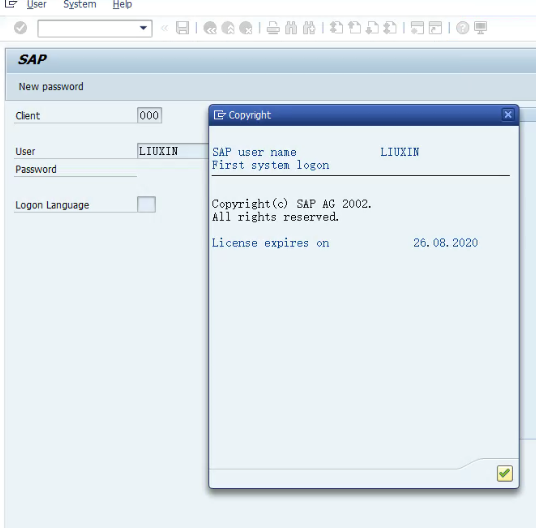Click the User field containing LIUXIN
Image resolution: width=536 pixels, height=528 pixels.
point(173,151)
